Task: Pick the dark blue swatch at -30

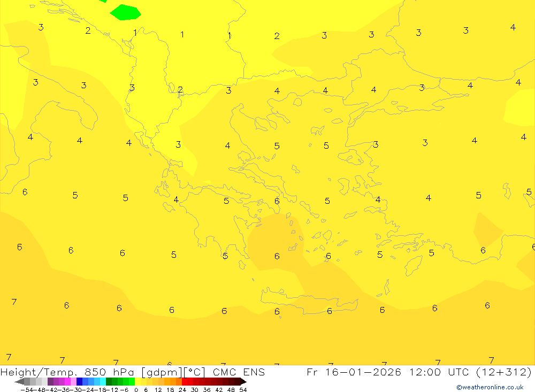Action: [80, 381]
